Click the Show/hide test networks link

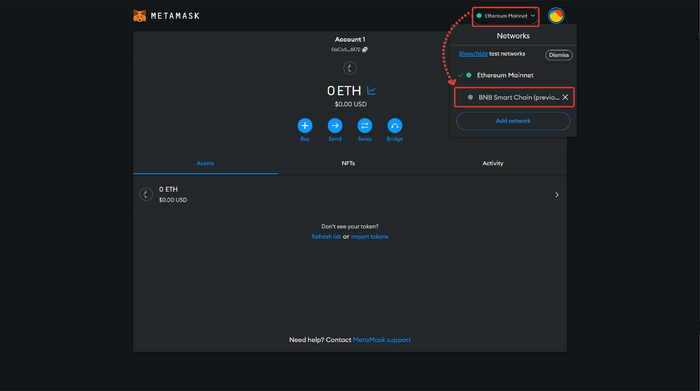pos(473,54)
